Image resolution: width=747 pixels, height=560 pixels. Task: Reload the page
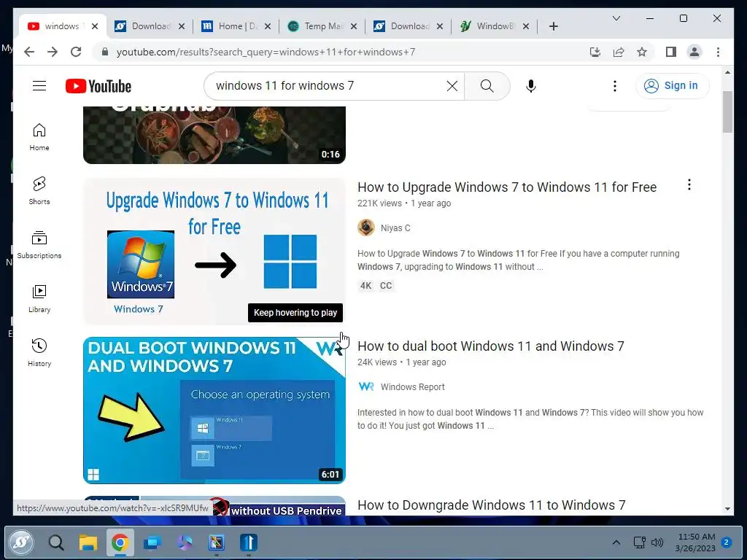pos(76,52)
